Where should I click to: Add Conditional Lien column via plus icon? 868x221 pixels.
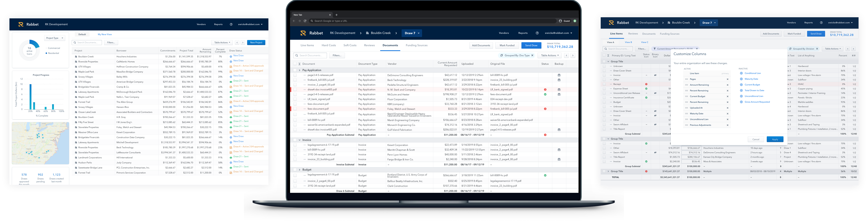[x=741, y=73]
